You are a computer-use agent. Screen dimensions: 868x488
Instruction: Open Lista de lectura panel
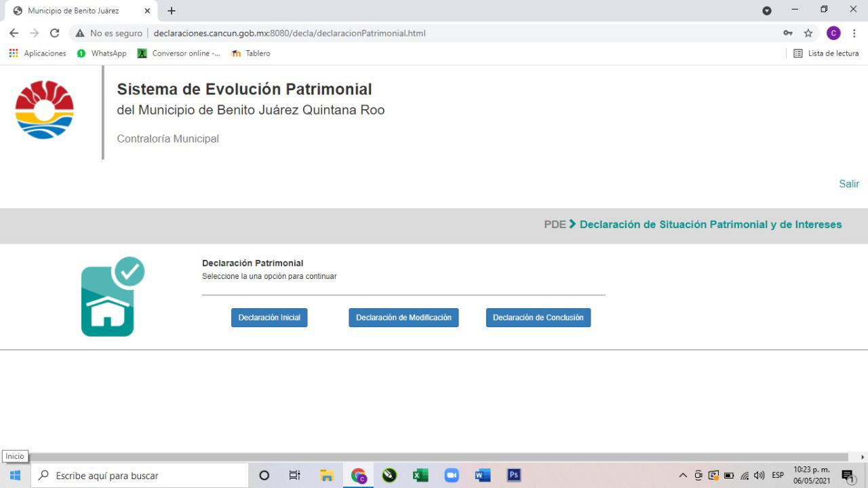[x=826, y=53]
